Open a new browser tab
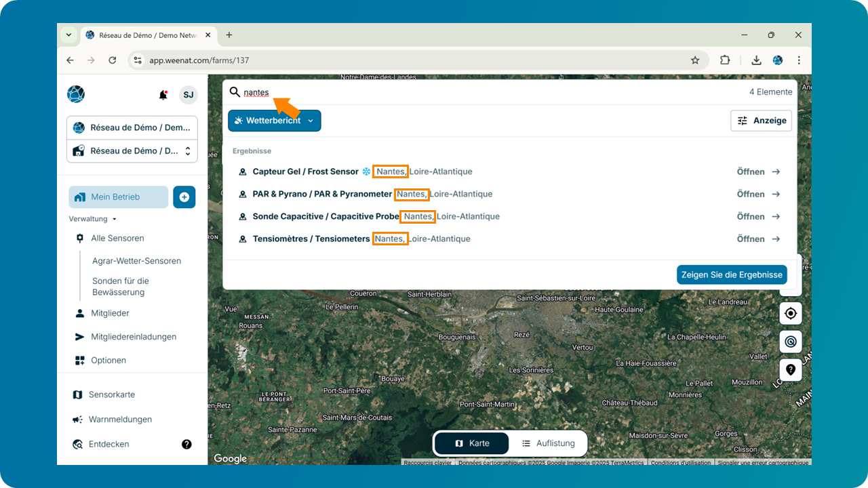 229,35
